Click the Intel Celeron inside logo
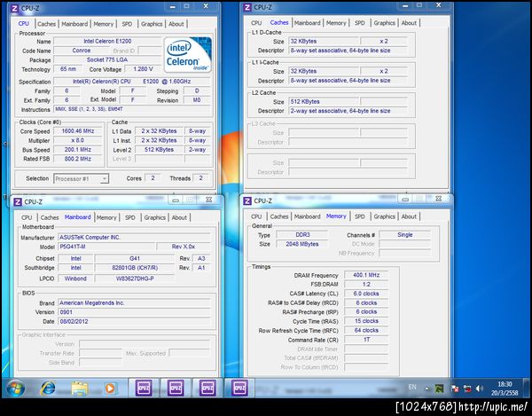 (187, 55)
